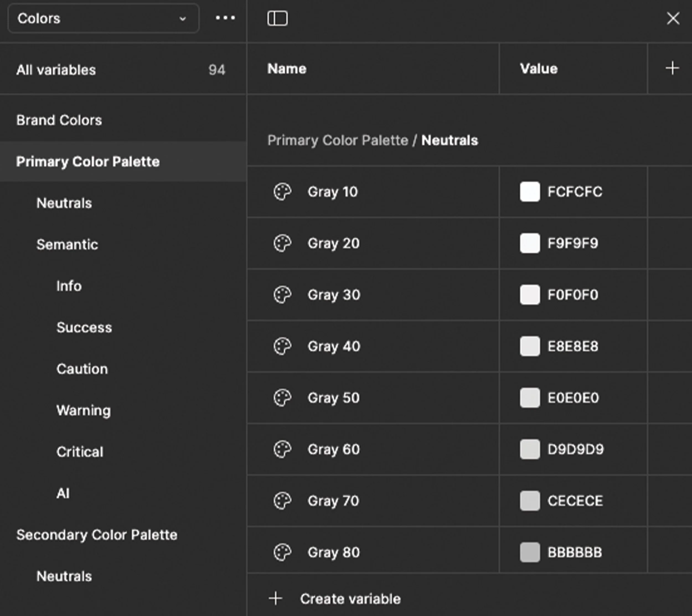The height and width of the screenshot is (616, 692).
Task: Click Create variable button
Action: [350, 599]
